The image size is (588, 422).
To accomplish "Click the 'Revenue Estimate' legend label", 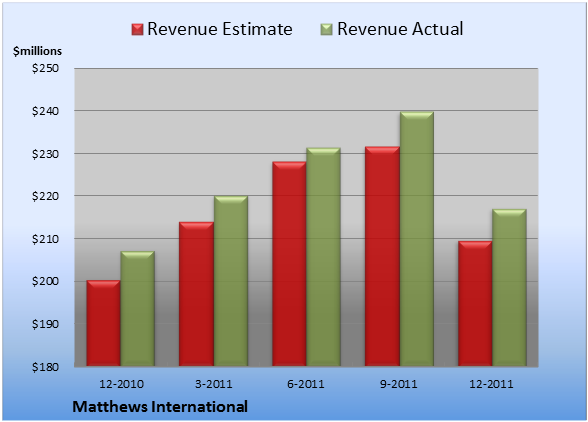I will tap(220, 29).
